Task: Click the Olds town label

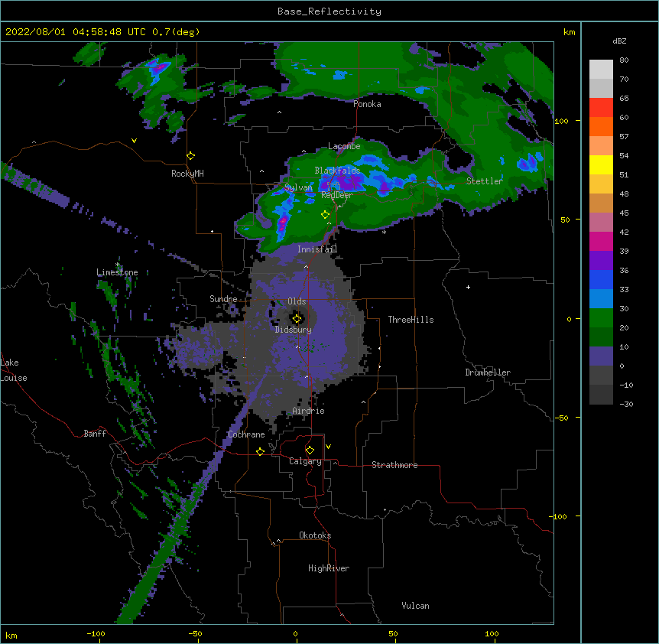Action: (x=297, y=301)
